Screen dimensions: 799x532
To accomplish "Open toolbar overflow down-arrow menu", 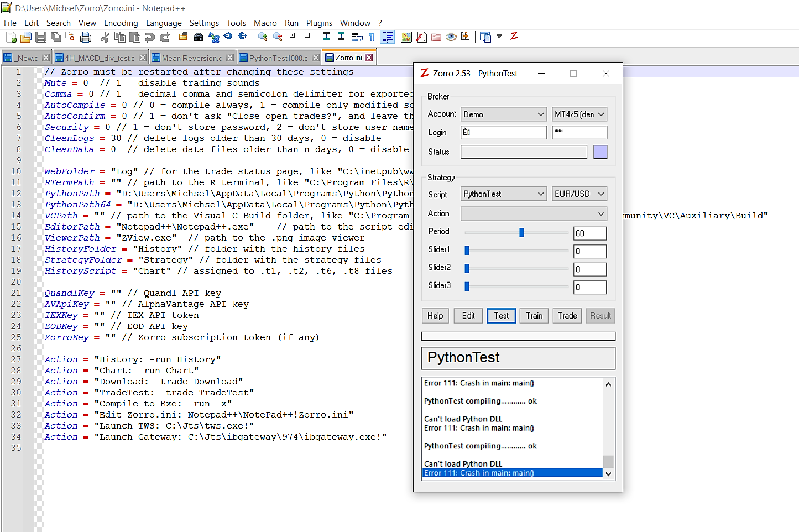I will pyautogui.click(x=499, y=36).
